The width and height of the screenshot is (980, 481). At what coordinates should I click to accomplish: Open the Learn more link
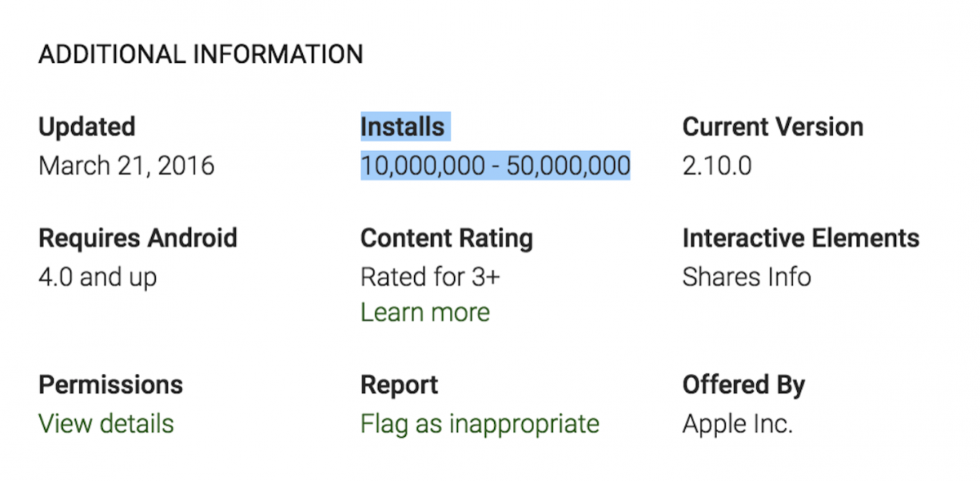pyautogui.click(x=425, y=312)
